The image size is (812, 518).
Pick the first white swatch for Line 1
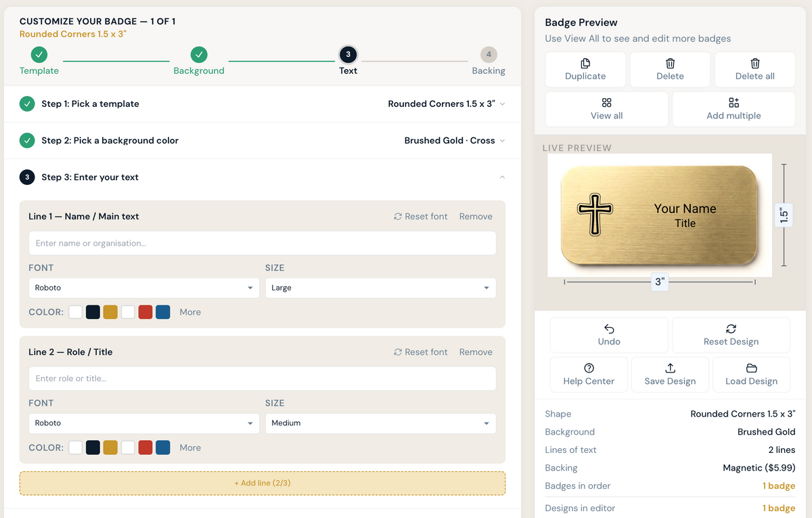[x=75, y=312]
